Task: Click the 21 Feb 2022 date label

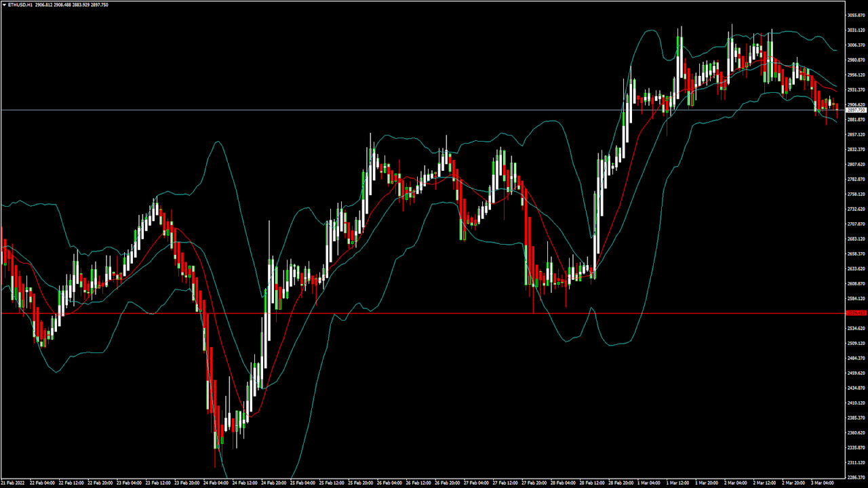Action: 13,483
